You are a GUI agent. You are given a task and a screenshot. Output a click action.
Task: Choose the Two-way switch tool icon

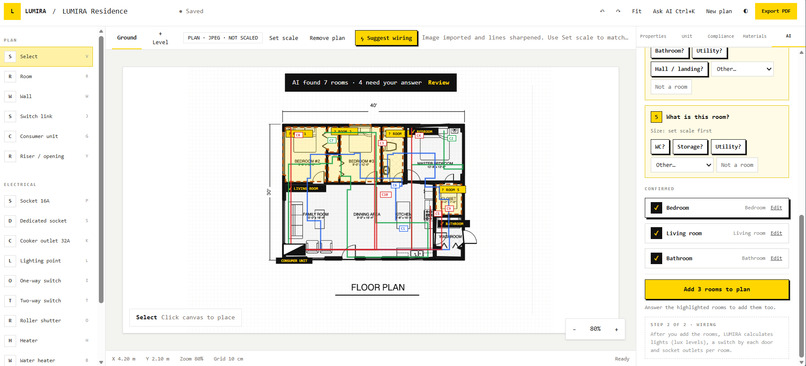click(x=10, y=301)
